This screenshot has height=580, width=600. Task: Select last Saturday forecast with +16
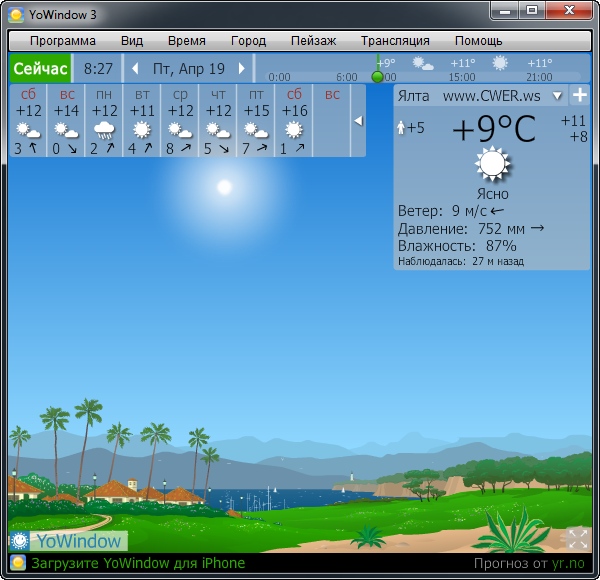point(294,121)
